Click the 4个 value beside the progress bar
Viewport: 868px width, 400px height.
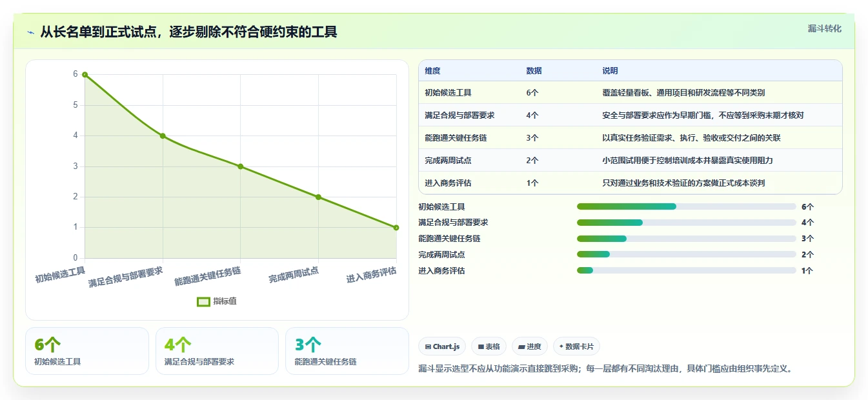pyautogui.click(x=807, y=223)
